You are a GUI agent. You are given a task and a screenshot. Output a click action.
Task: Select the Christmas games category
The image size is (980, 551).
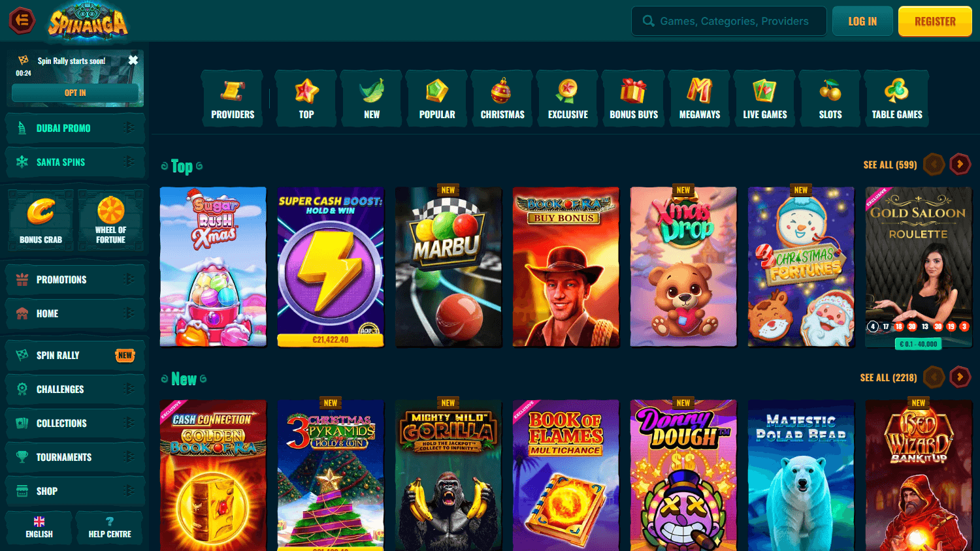click(502, 98)
